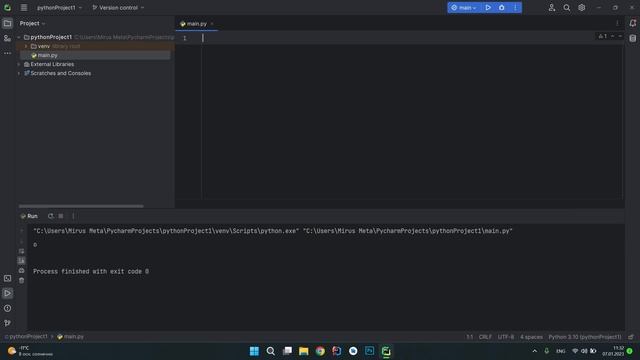Select the Run tab in the bottom panel
The height and width of the screenshot is (360, 640).
(x=29, y=216)
